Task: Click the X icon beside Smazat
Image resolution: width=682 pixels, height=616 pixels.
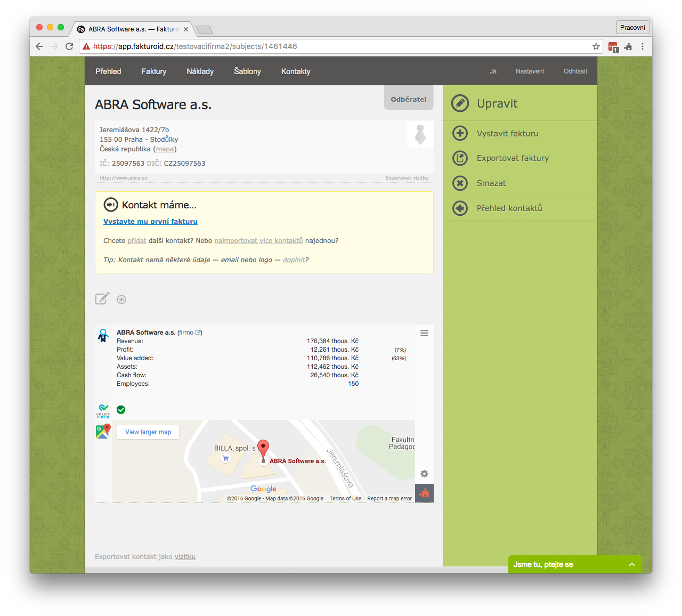Action: [x=460, y=183]
